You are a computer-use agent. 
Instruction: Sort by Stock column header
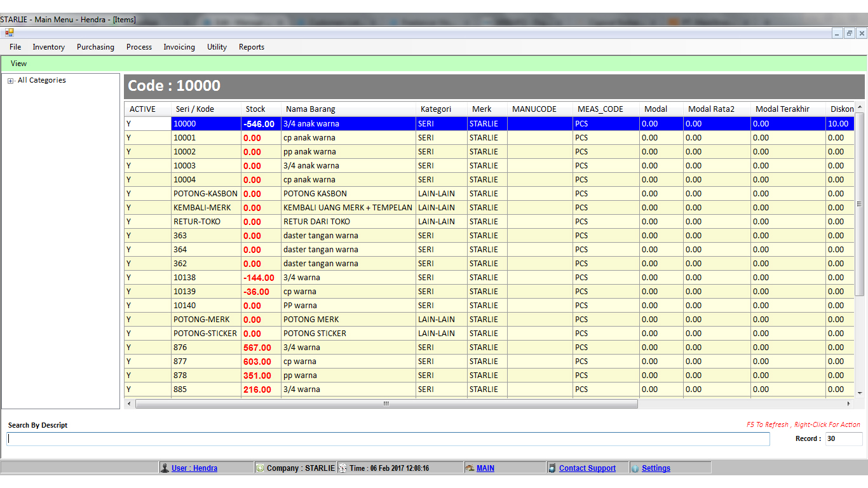(261, 109)
